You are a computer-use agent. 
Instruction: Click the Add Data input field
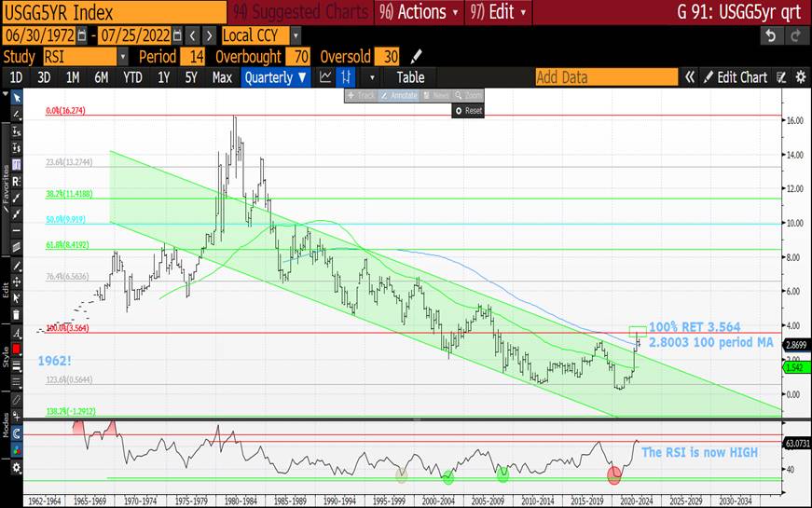click(x=606, y=77)
